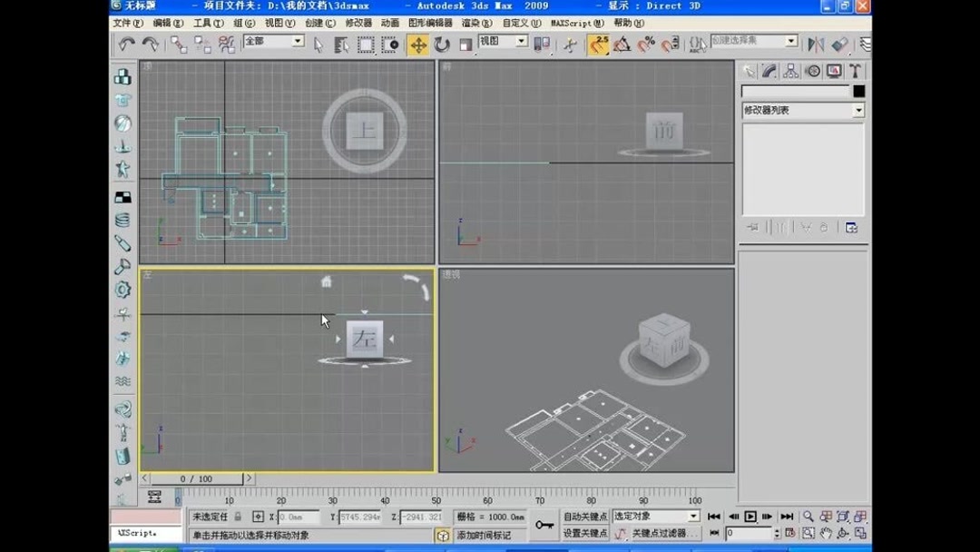This screenshot has height=552, width=980.
Task: Select the Pan hand tool
Action: (826, 533)
